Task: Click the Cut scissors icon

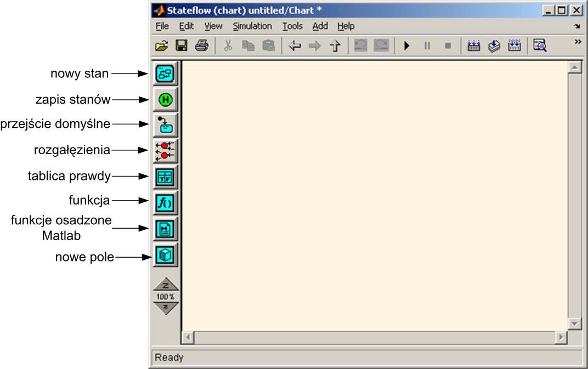Action: 228,46
